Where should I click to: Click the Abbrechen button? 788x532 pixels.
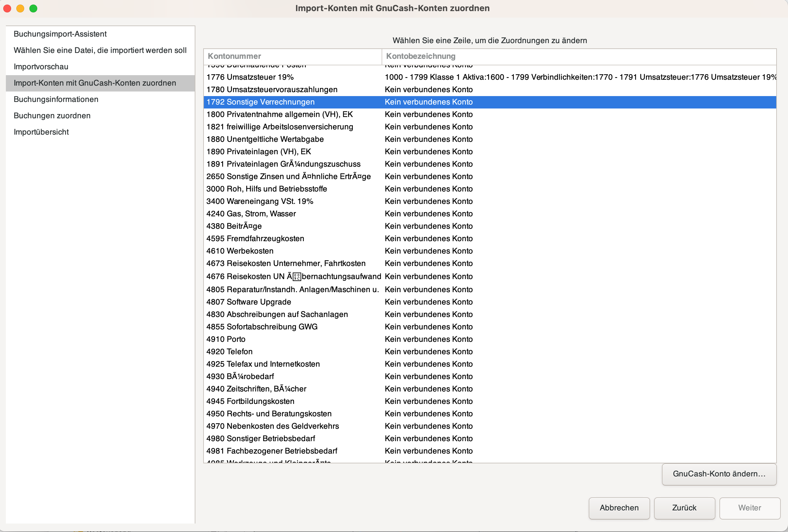pyautogui.click(x=619, y=507)
